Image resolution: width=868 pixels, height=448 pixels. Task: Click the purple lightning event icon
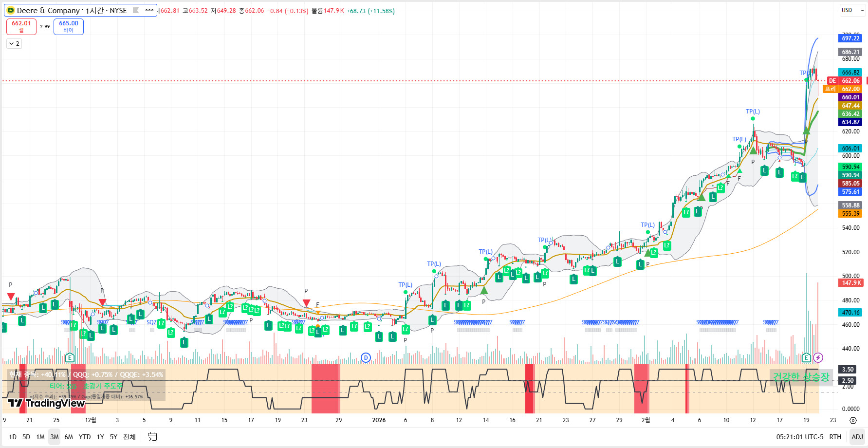coord(818,358)
